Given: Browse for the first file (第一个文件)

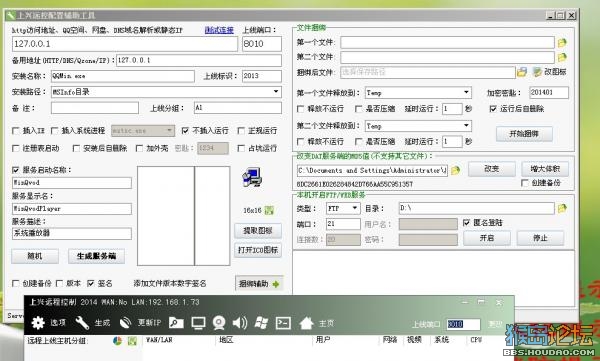Looking at the screenshot, I should point(562,42).
